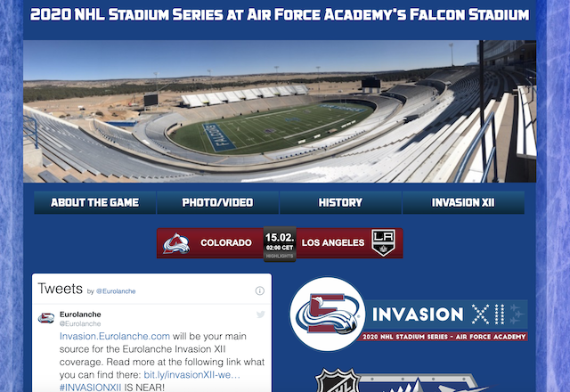Click the Twitter info icon
570x392 pixels.
tap(259, 290)
